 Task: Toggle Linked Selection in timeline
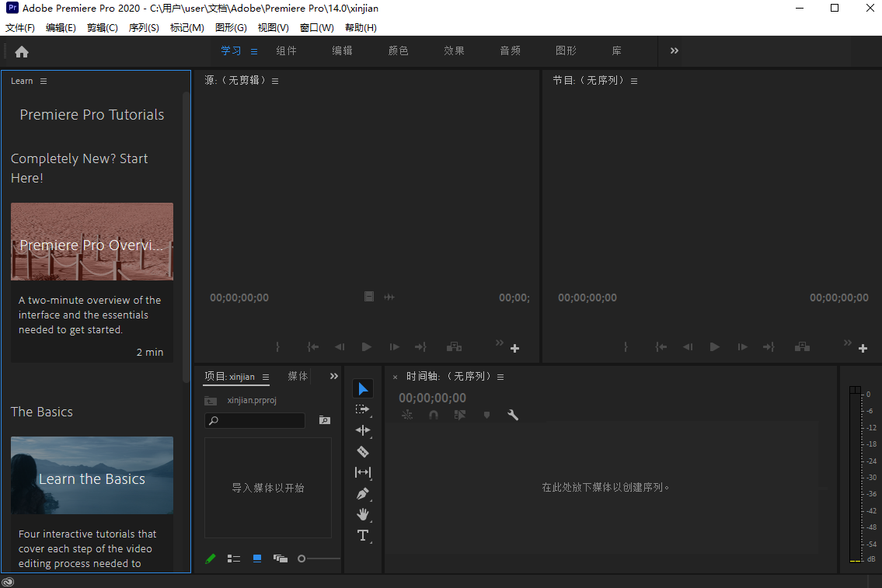click(459, 415)
